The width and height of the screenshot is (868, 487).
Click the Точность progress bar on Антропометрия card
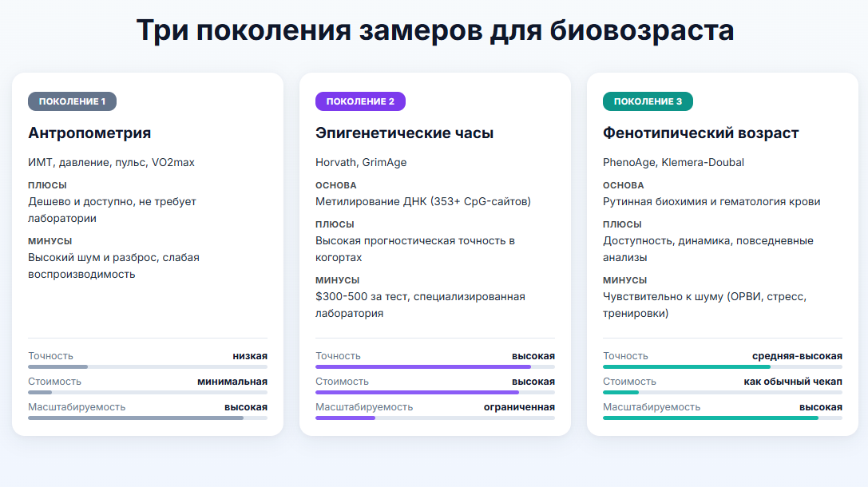click(146, 366)
